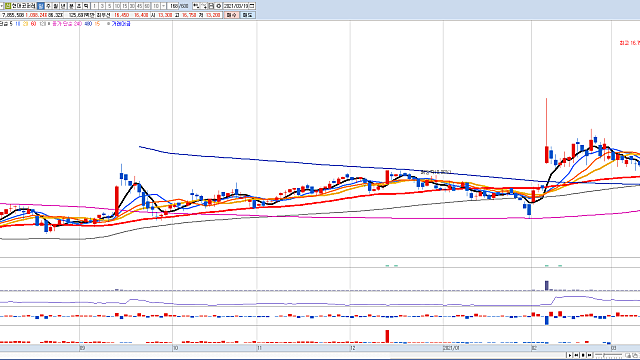Select the 60-day moving average legend label
The image size is (640, 360).
point(33,24)
